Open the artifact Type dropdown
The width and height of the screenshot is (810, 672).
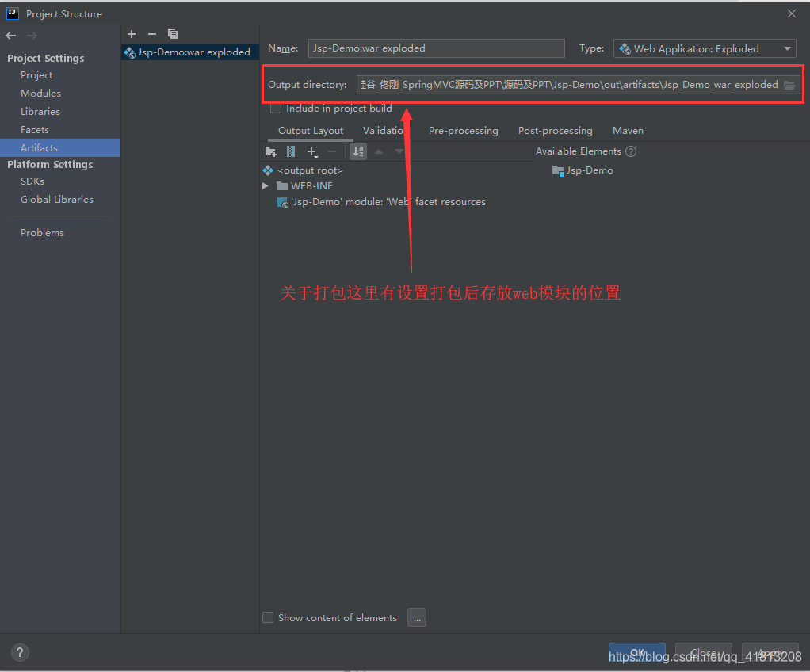(705, 48)
